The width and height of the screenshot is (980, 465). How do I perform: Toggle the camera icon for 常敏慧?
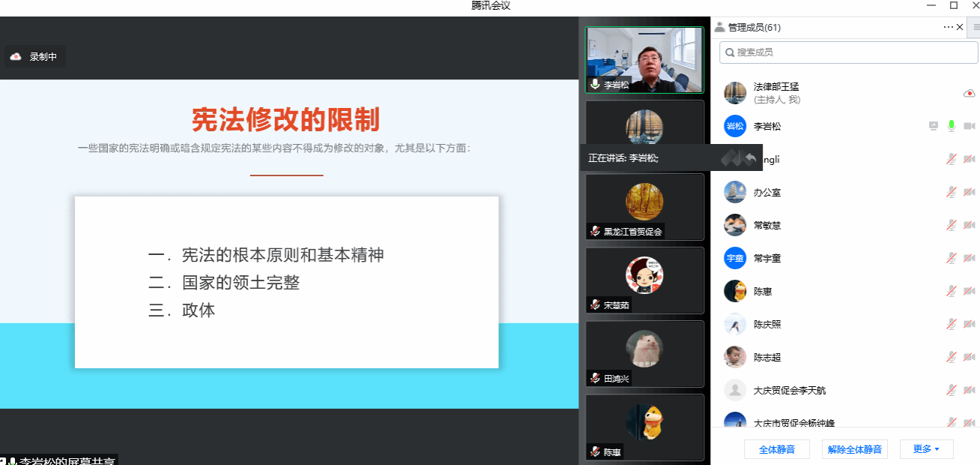tap(969, 225)
